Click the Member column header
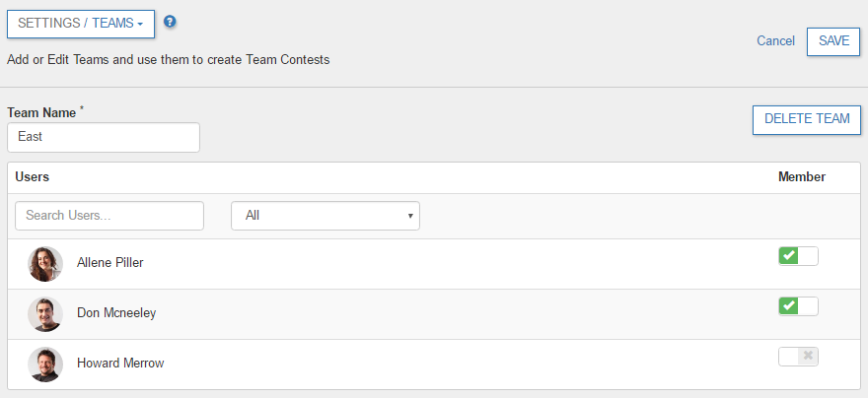Viewport: 868px width, 398px height. [x=801, y=177]
